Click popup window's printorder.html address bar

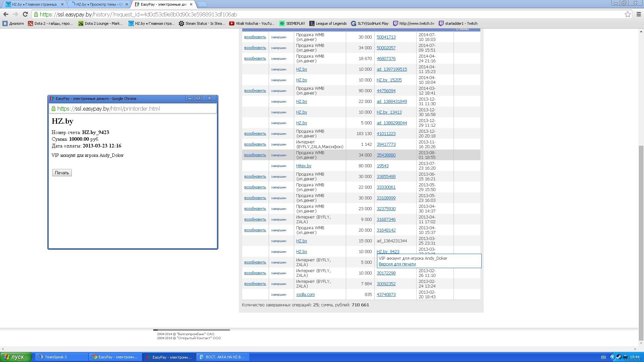click(x=133, y=109)
